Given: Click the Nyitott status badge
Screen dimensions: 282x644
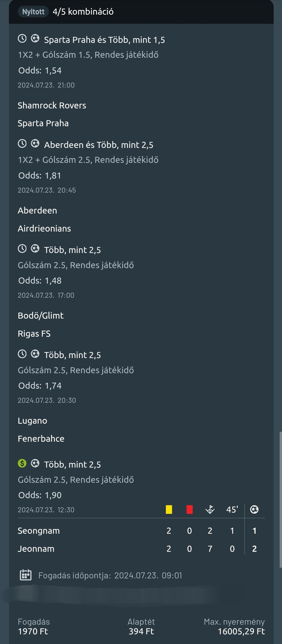Looking at the screenshot, I should click(33, 12).
